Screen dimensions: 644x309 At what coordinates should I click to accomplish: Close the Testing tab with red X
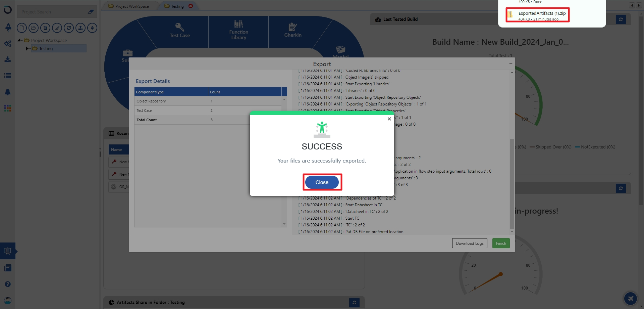(191, 6)
